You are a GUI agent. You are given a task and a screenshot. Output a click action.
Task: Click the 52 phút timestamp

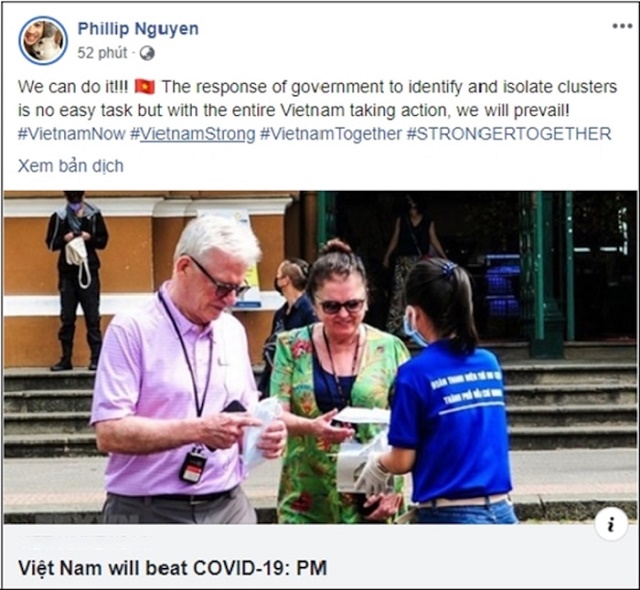[x=102, y=53]
